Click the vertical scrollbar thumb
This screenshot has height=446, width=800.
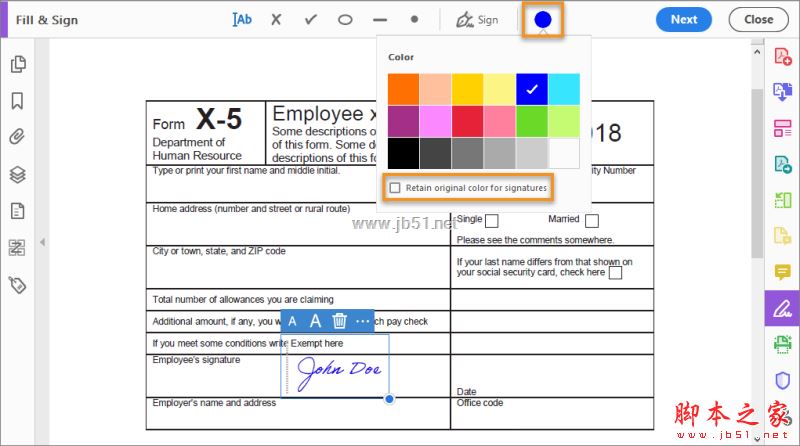(757, 174)
